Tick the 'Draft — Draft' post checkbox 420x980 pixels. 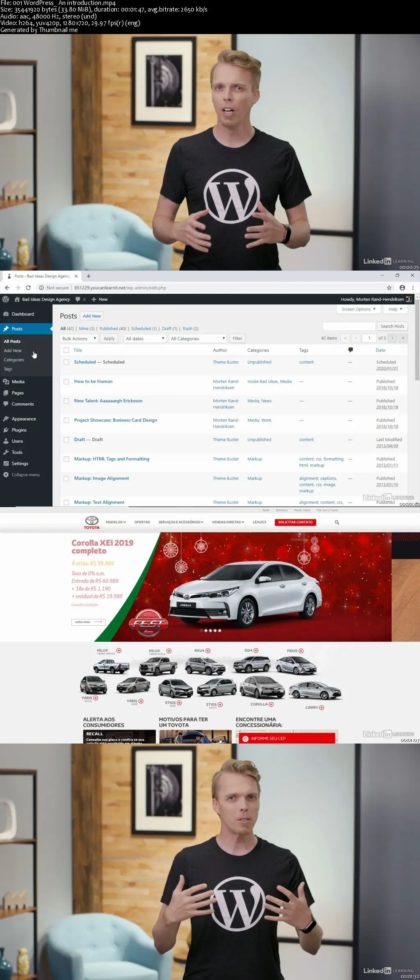[x=66, y=440]
